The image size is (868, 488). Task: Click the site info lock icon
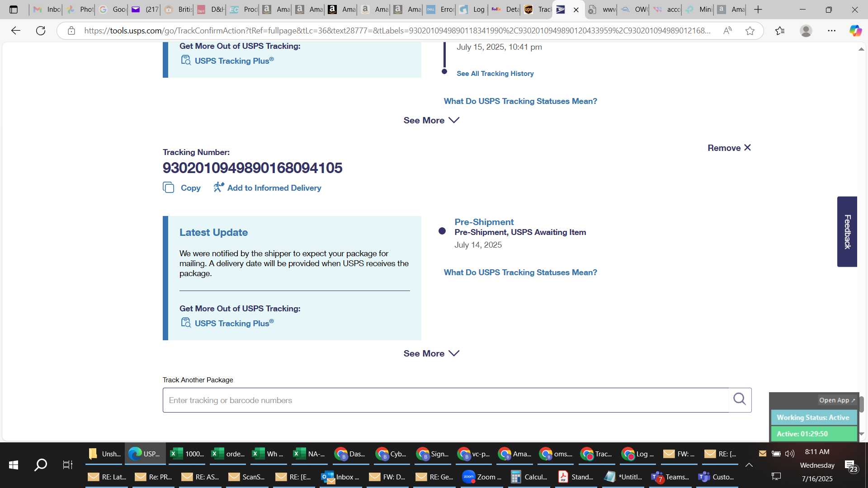tap(71, 31)
